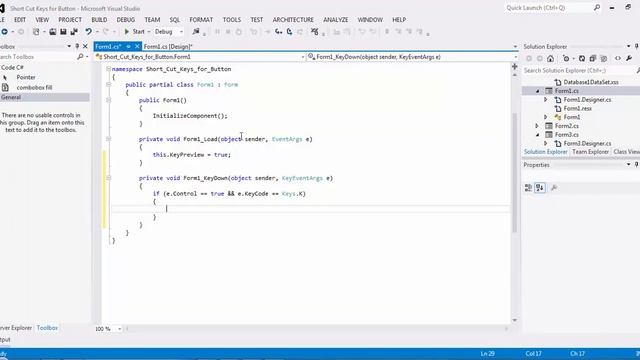Select Form3.cs in Solution Explorer
640x360 pixels.
(567, 135)
